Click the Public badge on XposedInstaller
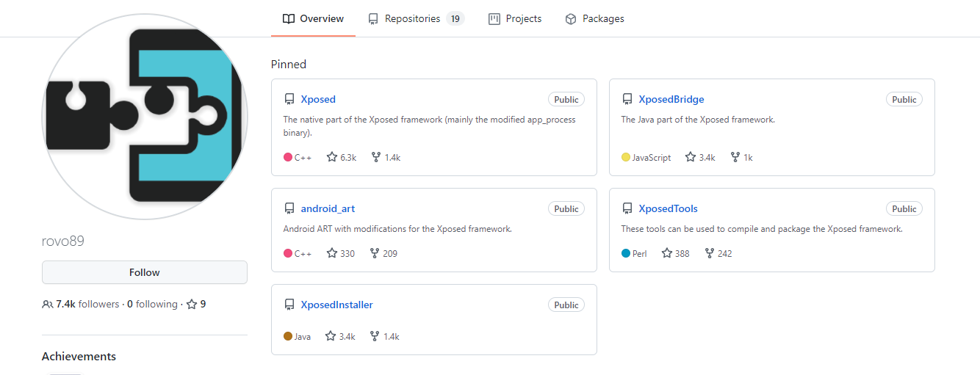The height and width of the screenshot is (375, 980). (x=566, y=305)
